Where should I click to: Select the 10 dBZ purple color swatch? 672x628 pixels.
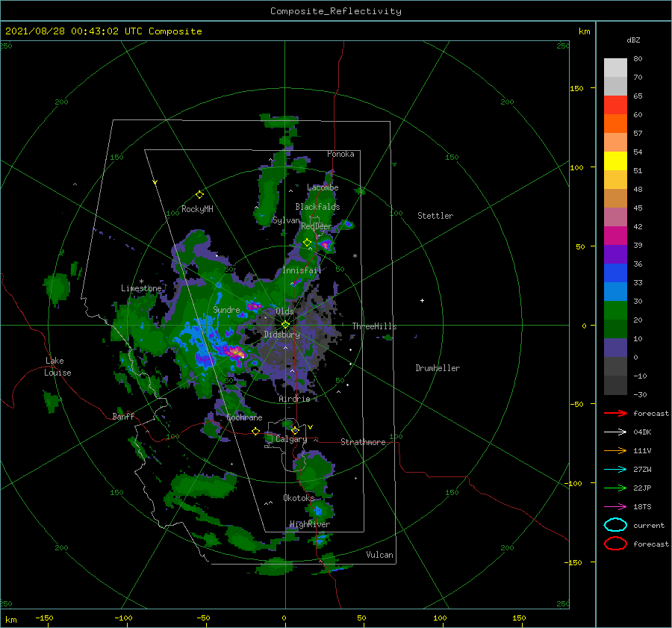615,347
